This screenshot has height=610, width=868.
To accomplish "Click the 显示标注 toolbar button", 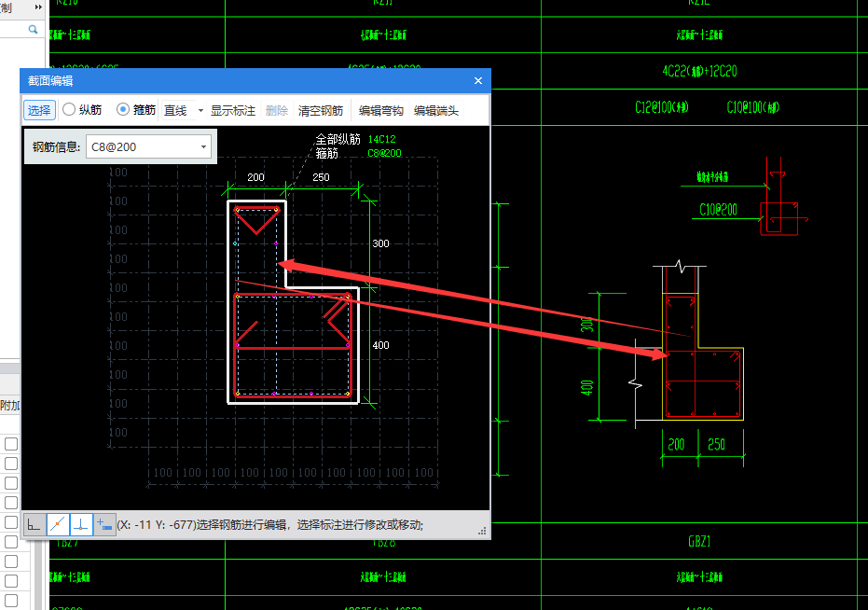I will click(x=233, y=111).
